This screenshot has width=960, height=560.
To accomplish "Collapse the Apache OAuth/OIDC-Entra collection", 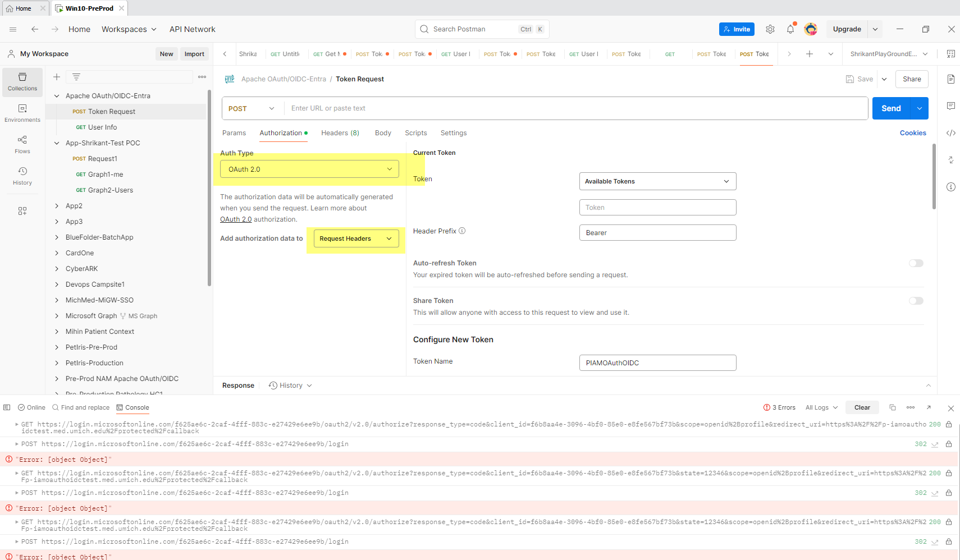I will [57, 96].
